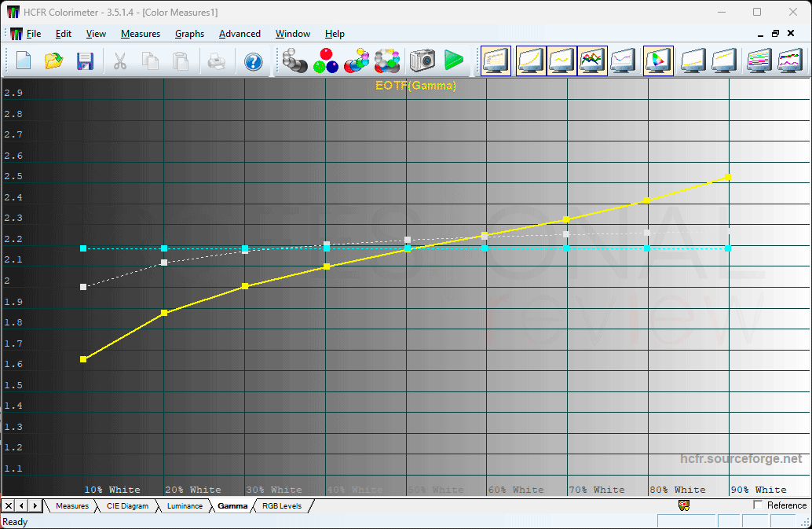The width and height of the screenshot is (812, 529).
Task: Open the Edit menu
Action: [63, 34]
